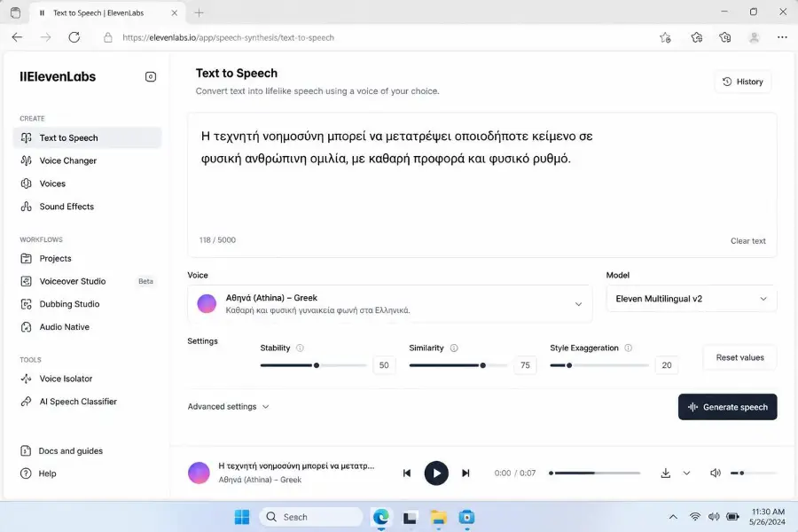Click the Style Exaggeration slider
This screenshot has height=532, width=798.
599,365
